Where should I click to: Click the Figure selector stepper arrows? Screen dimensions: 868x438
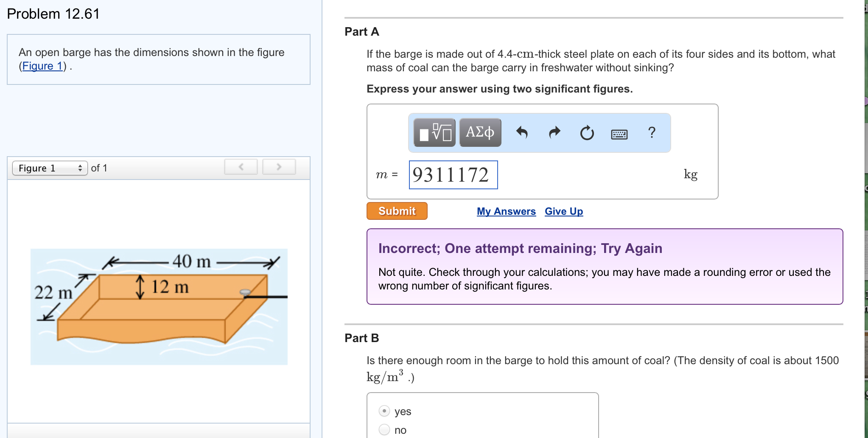point(81,168)
